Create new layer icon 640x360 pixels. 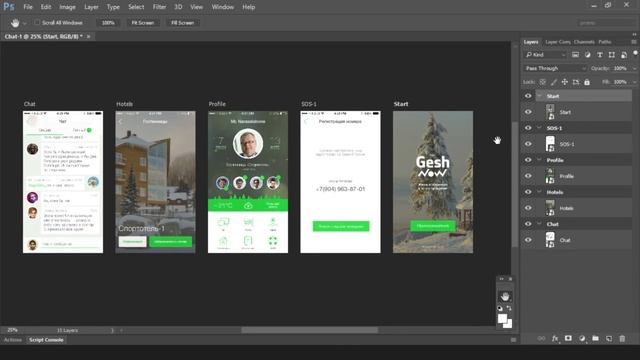(x=609, y=338)
